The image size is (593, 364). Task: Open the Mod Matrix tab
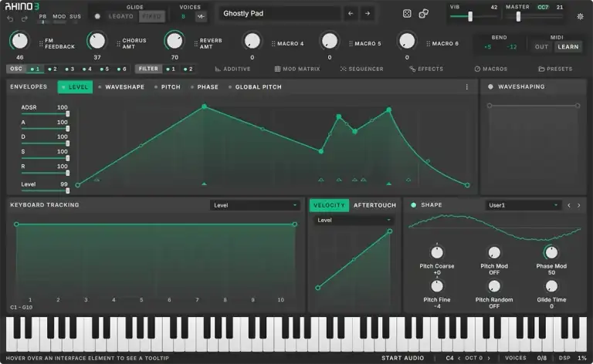click(x=297, y=69)
